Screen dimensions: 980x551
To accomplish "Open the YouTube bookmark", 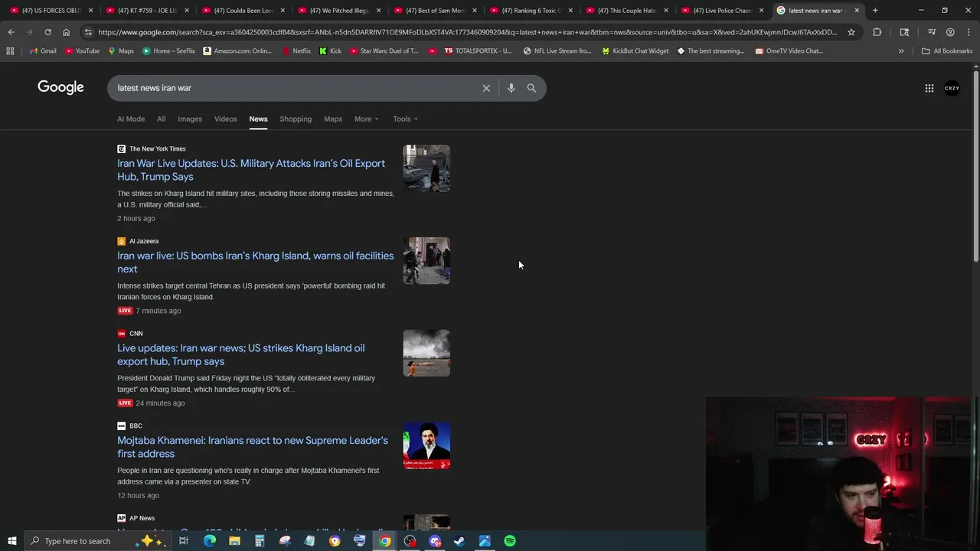I will click(83, 51).
